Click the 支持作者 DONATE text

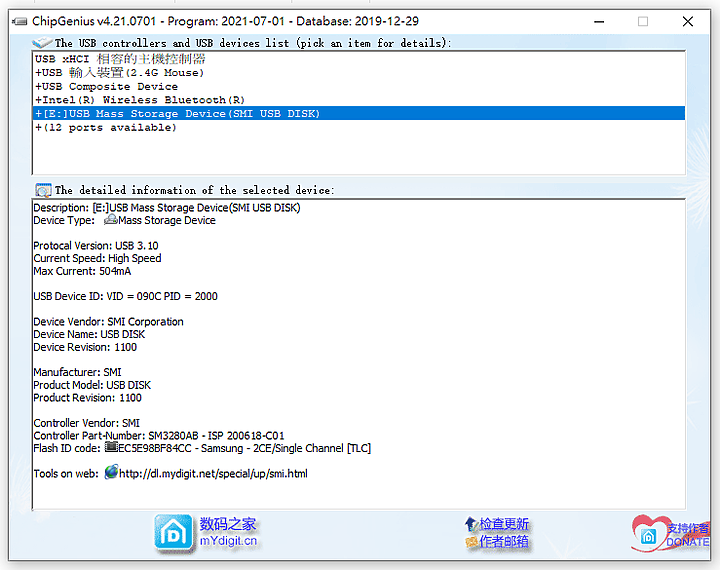[x=687, y=535]
